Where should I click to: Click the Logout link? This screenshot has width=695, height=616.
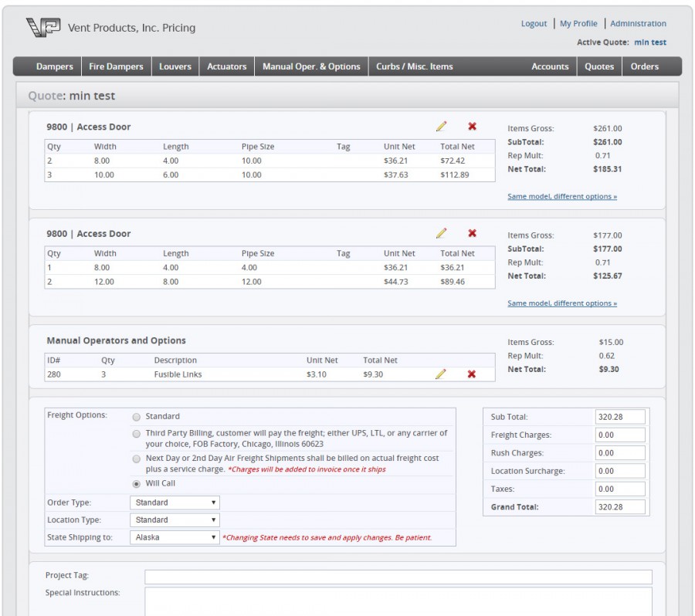point(534,24)
